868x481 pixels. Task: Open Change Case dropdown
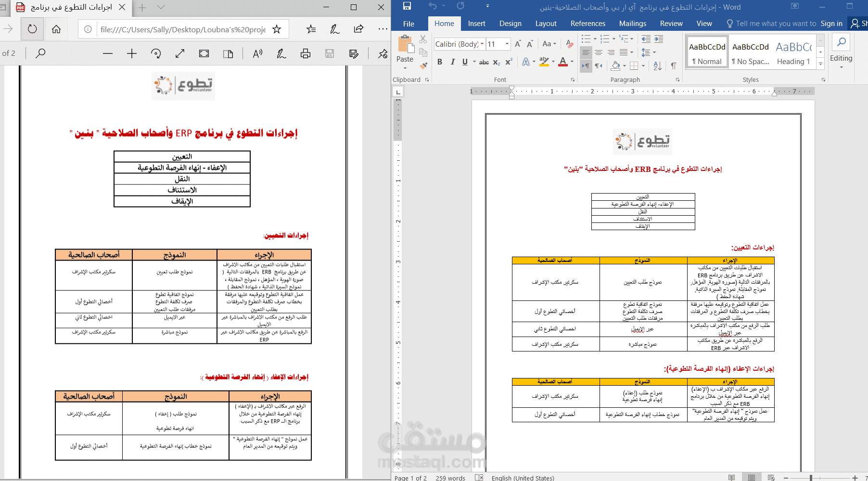[549, 44]
